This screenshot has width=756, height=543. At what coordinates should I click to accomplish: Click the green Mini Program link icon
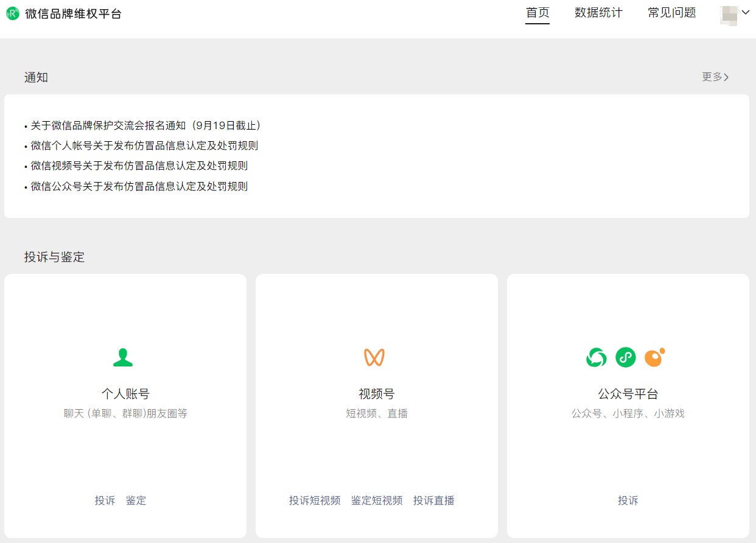click(x=626, y=357)
